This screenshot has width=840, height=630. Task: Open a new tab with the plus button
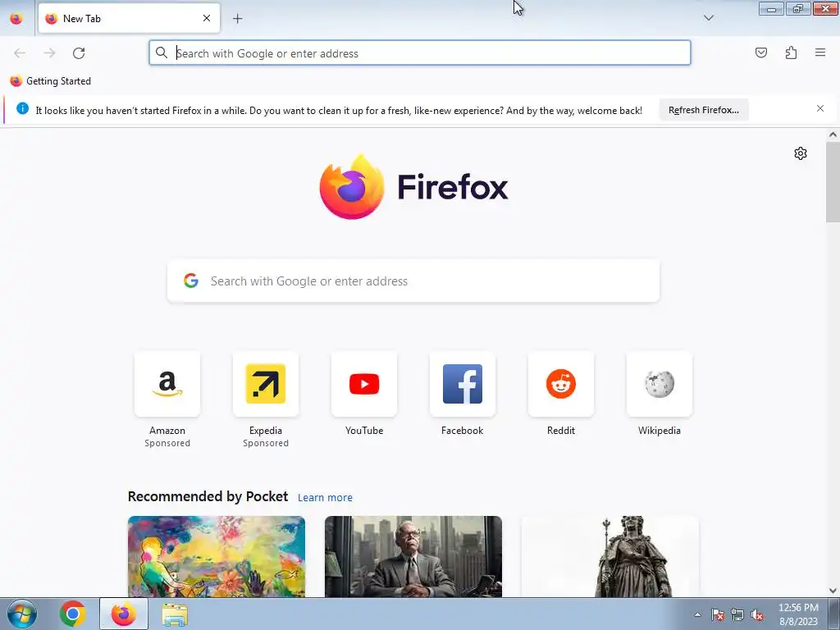237,19
